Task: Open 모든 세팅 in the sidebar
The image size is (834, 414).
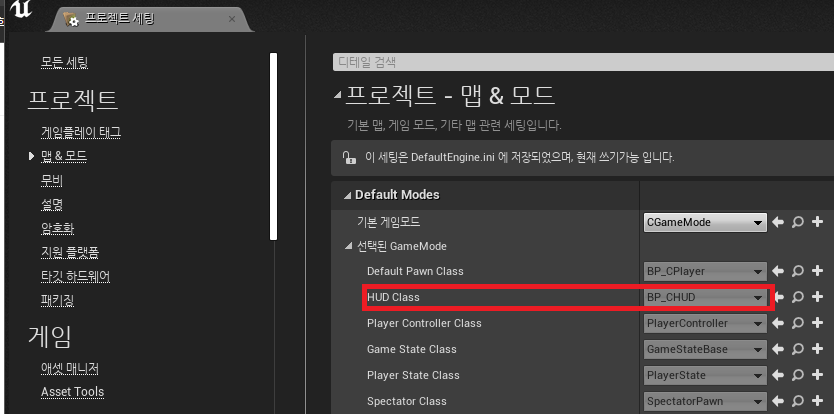Action: 64,63
